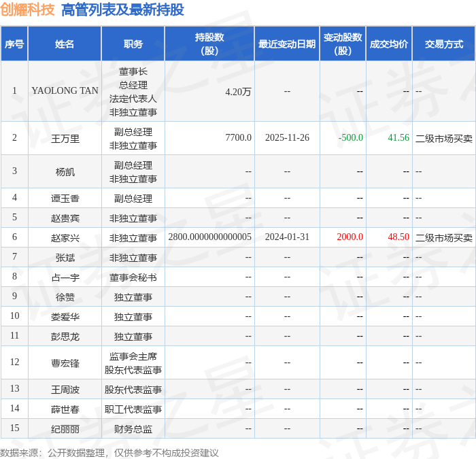Click the 创耀科技 title text
Screen dimensions: 476x459
click(x=27, y=10)
